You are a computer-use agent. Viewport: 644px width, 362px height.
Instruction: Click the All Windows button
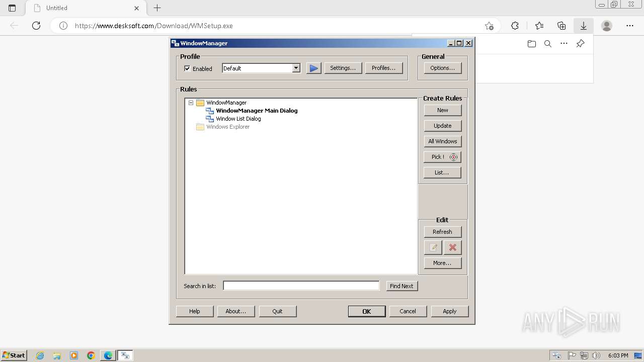pos(443,141)
